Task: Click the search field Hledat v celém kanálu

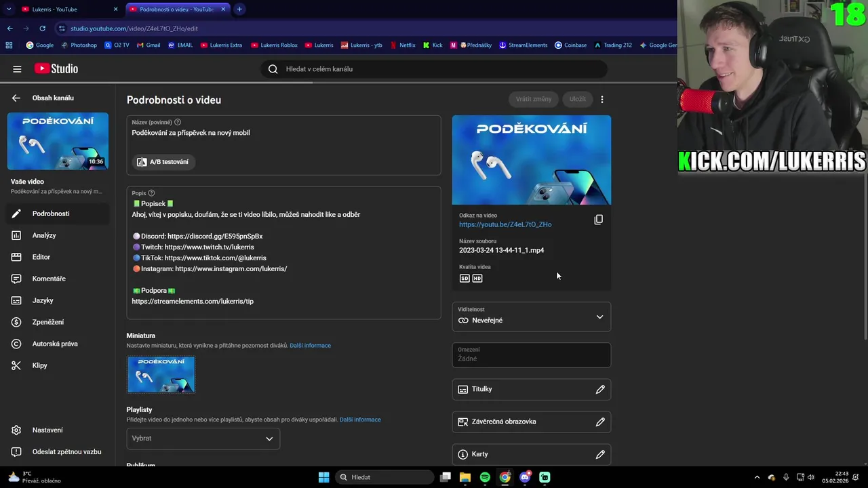Action: coord(434,69)
